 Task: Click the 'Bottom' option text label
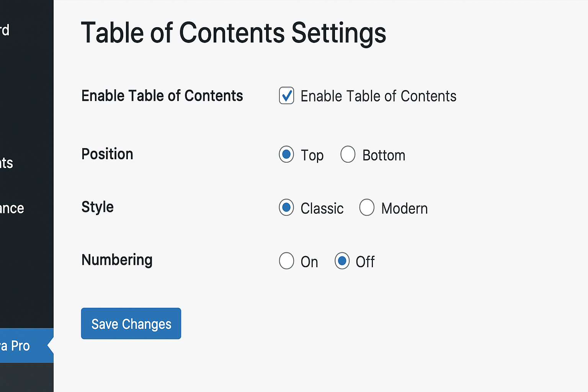(384, 155)
